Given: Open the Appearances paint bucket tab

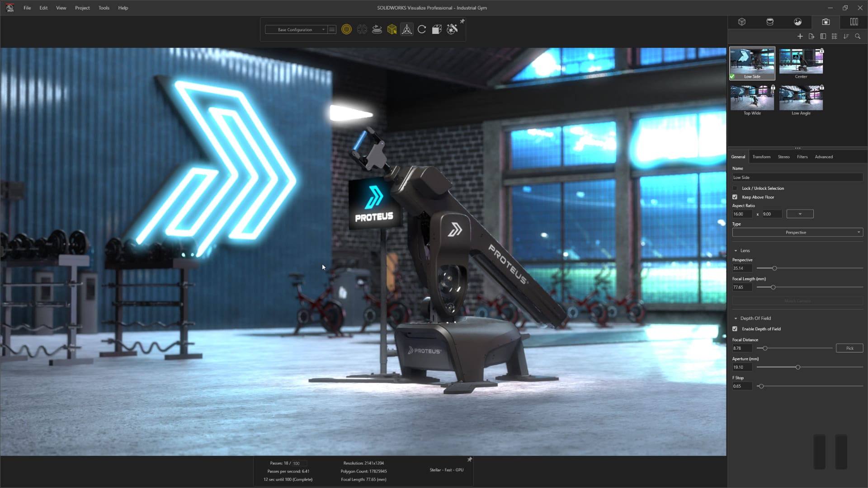Looking at the screenshot, I should click(770, 22).
